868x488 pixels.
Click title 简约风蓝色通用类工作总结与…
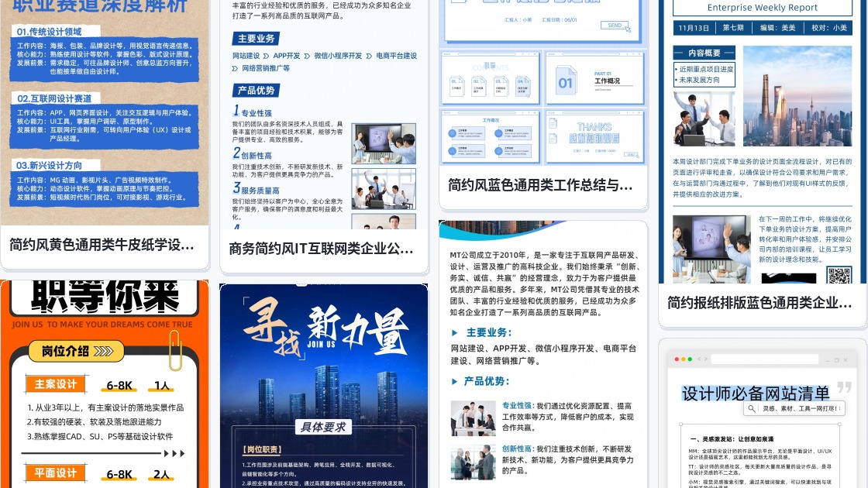pyautogui.click(x=540, y=185)
